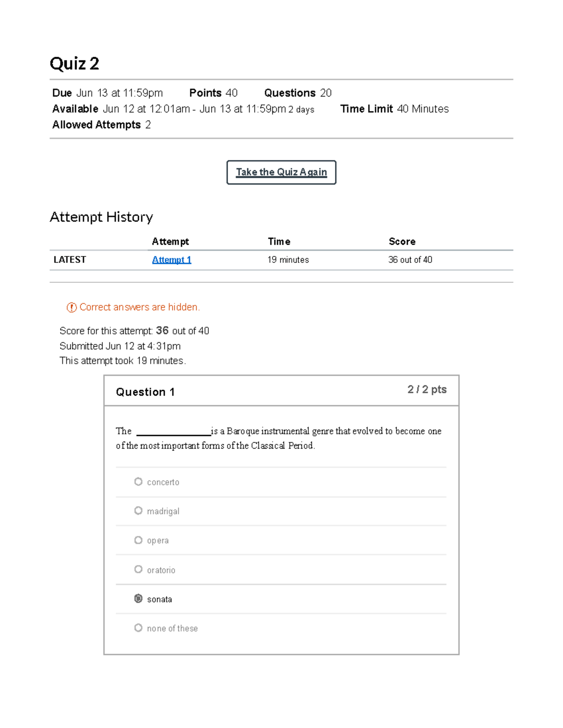
Task: Click the Attempt column header
Action: pos(170,241)
